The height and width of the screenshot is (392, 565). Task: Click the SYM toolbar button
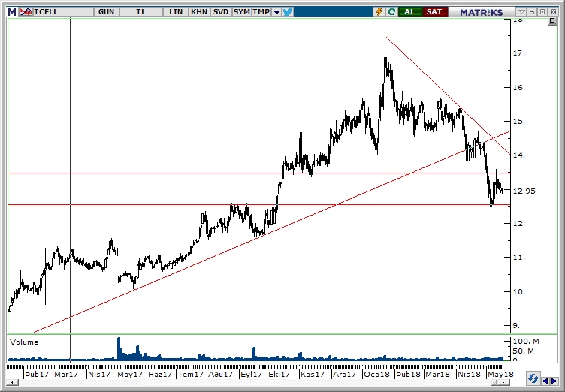[241, 12]
